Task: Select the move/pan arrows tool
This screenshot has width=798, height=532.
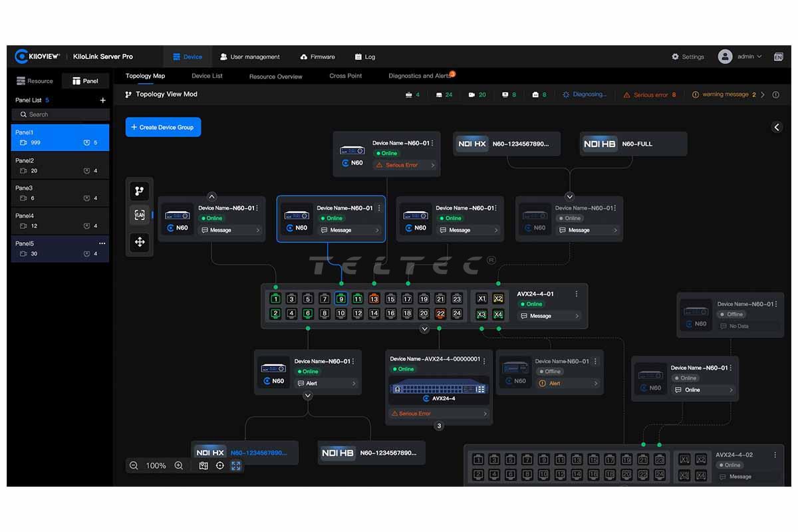Action: [x=140, y=242]
